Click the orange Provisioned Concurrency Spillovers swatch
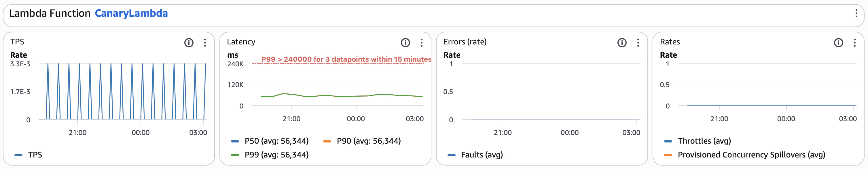Screen dimensions: 868x169 click(668, 155)
